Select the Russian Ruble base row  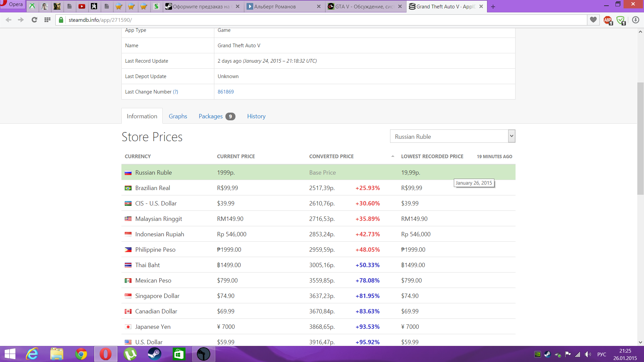point(318,172)
